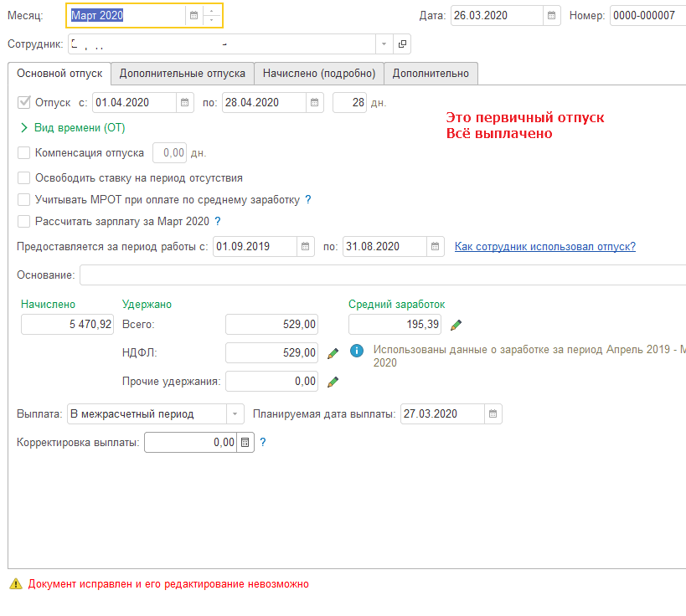Click into the Основание text field
Image resolution: width=686 pixels, height=616 pixels.
tap(382, 275)
